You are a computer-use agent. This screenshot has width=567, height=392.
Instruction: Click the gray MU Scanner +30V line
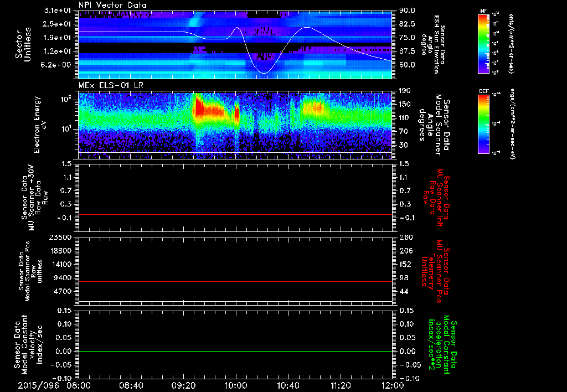235,214
